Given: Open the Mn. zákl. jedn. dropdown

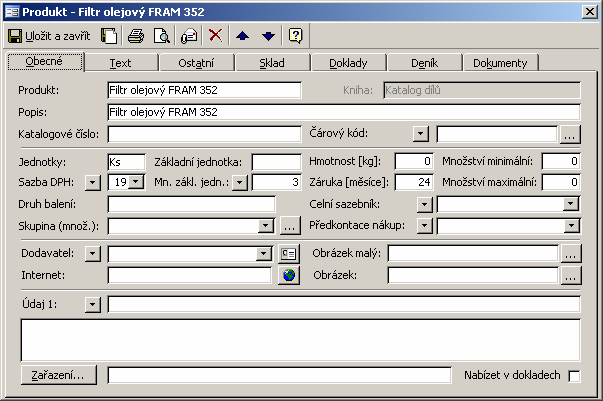Looking at the screenshot, I should tap(240, 183).
